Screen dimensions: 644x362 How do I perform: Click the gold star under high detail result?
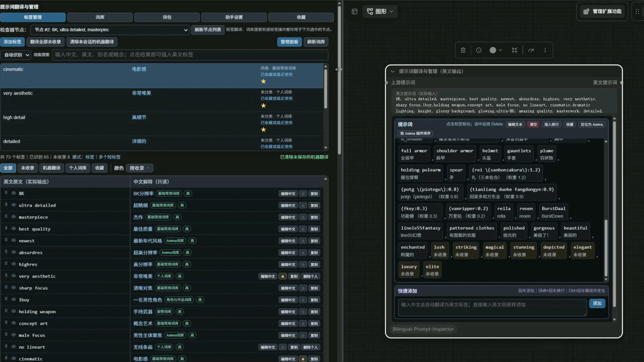click(263, 130)
